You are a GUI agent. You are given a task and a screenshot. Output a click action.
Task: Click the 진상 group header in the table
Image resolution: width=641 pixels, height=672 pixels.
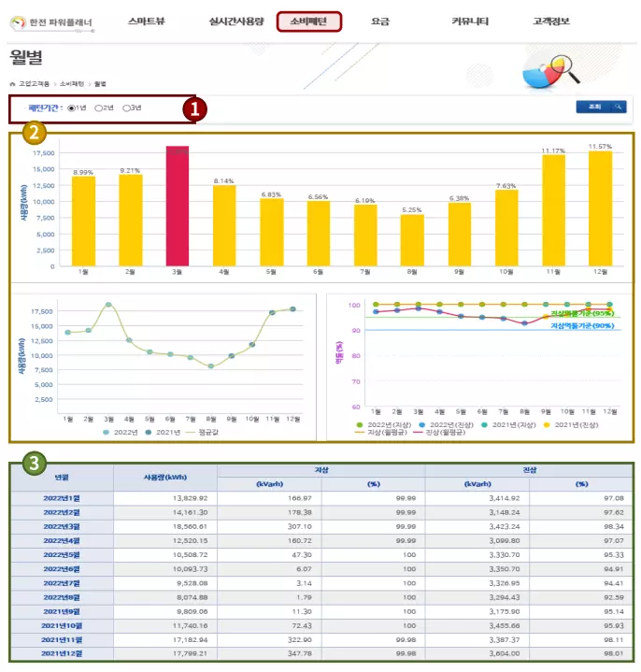pos(529,470)
